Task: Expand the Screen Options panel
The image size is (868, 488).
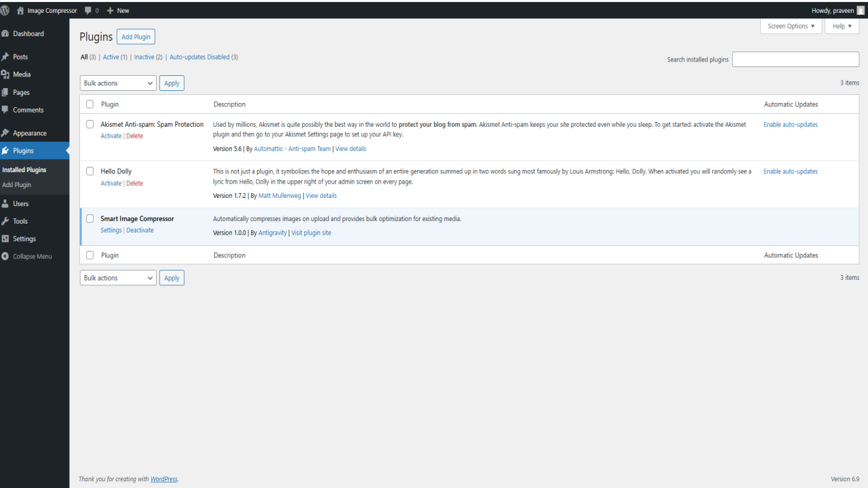Action: pyautogui.click(x=791, y=26)
